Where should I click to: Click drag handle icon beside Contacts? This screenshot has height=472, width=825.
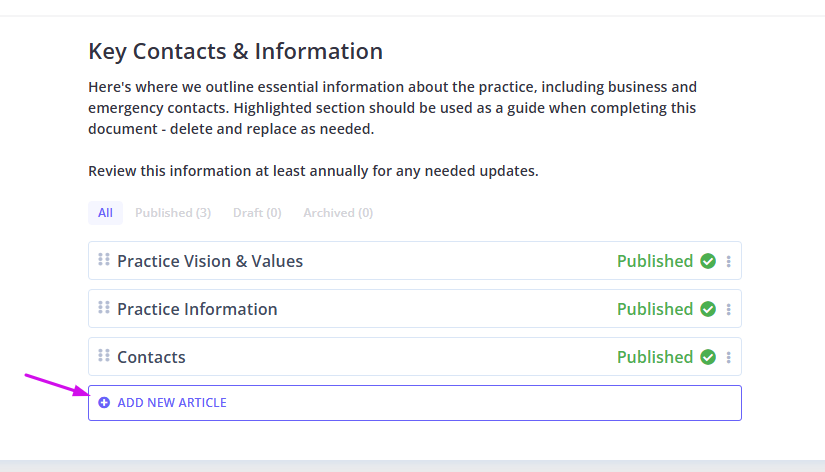point(104,355)
